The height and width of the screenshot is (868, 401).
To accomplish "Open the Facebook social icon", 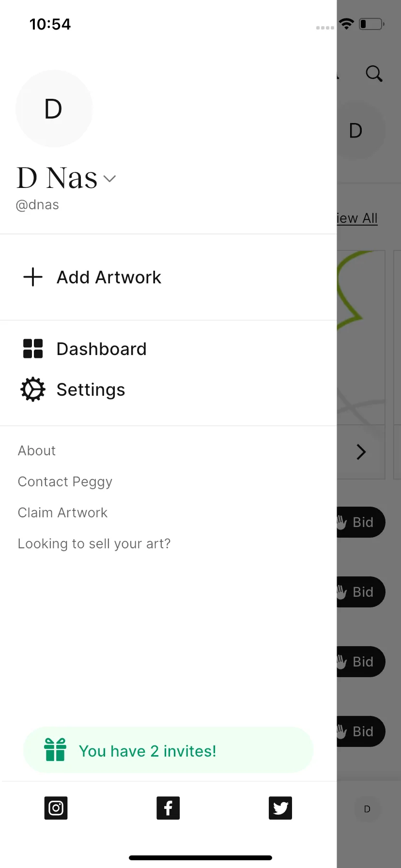I will pyautogui.click(x=168, y=808).
